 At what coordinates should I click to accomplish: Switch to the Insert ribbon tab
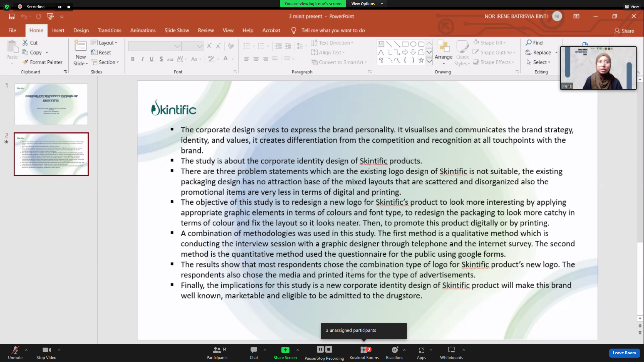58,31
